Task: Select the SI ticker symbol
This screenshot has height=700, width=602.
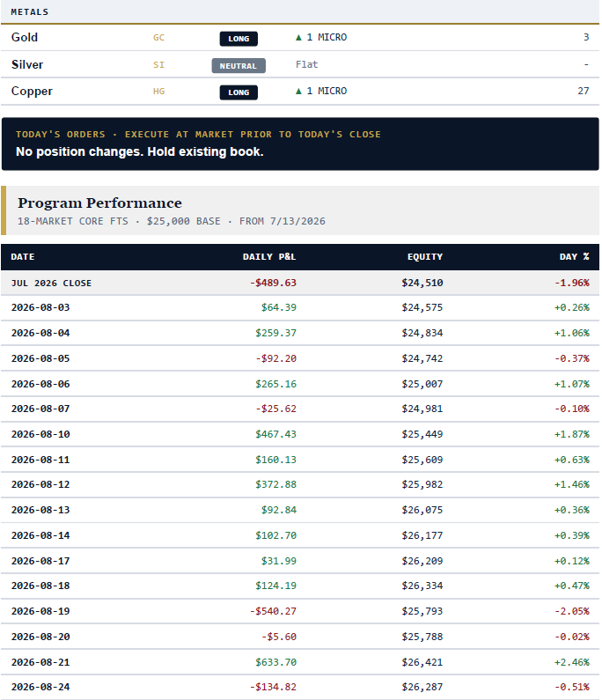Action: [159, 65]
